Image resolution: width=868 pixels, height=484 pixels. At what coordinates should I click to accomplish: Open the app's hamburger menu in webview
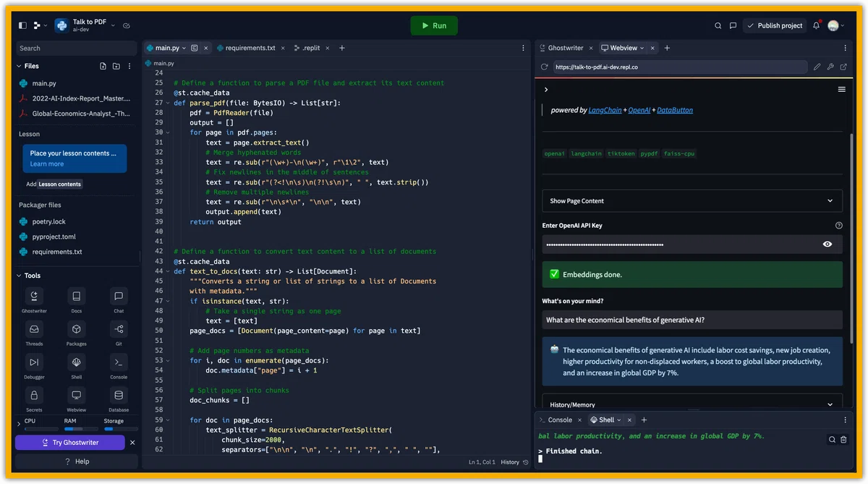point(842,90)
